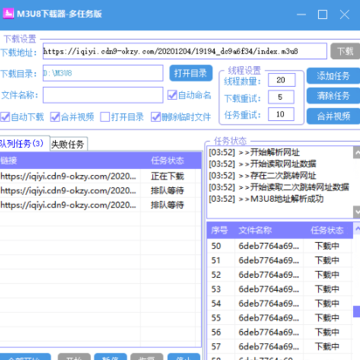The width and height of the screenshot is (360, 360).
Task: Click the blue 打开目录 button
Action: point(191,73)
